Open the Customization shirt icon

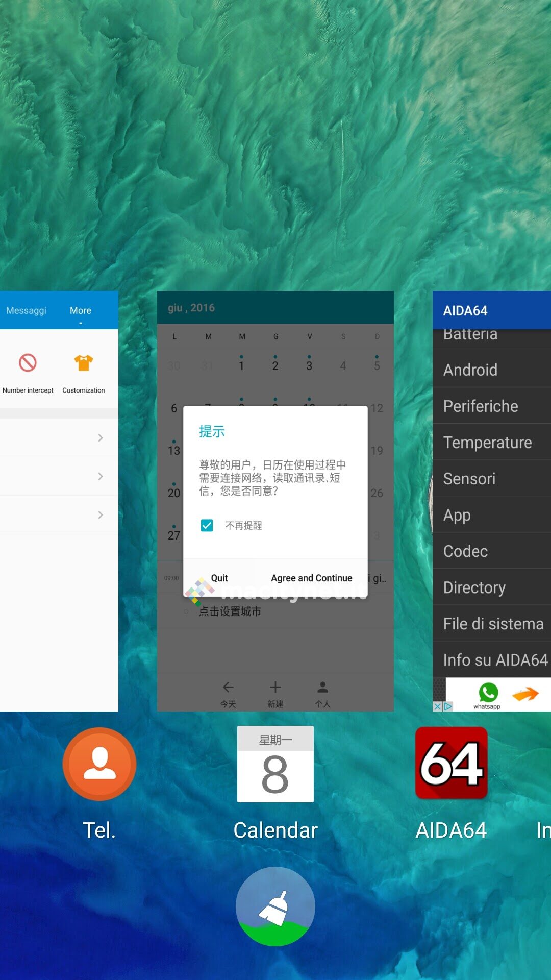(x=84, y=363)
